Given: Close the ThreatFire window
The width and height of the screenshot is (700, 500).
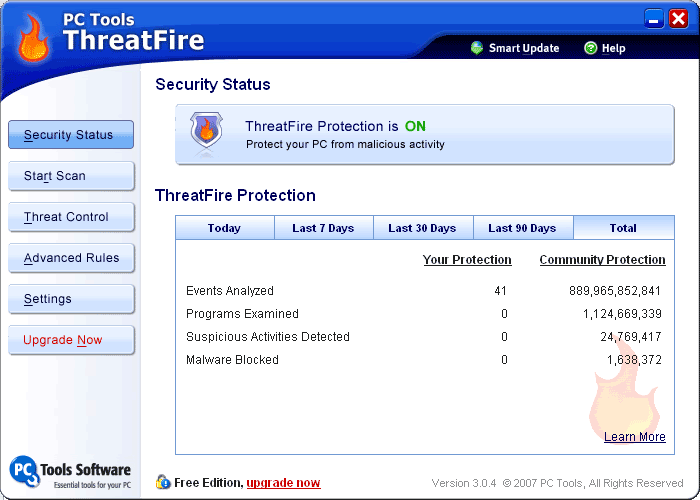Looking at the screenshot, I should pos(679,18).
